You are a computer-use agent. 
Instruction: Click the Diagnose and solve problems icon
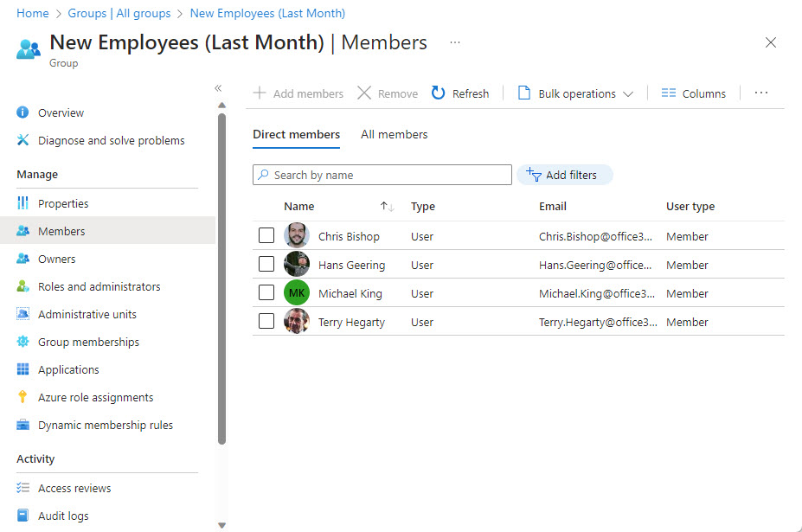(22, 140)
